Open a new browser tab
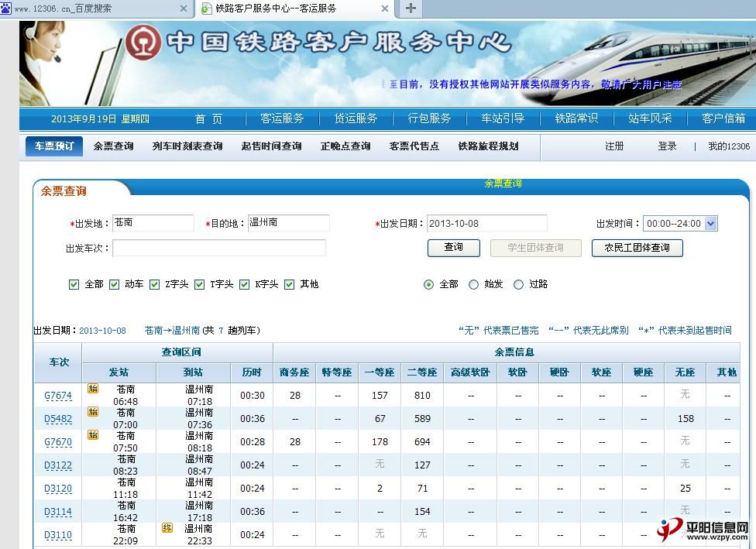 click(411, 9)
